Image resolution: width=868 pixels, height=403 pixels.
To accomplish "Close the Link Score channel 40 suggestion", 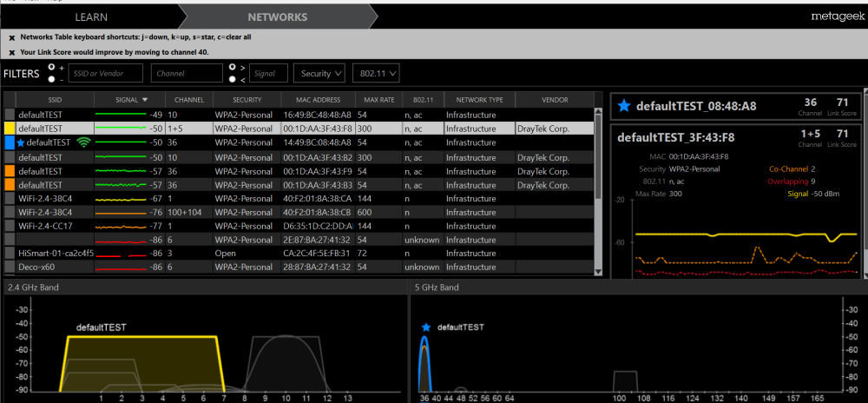I will coord(12,52).
